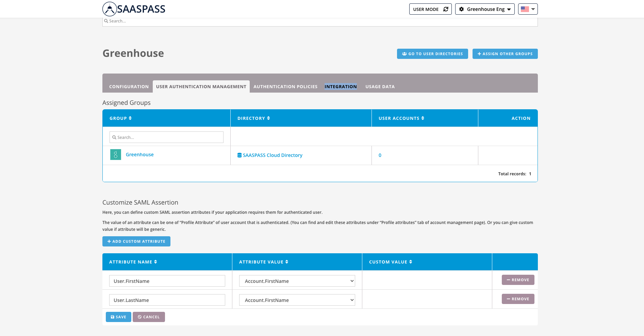Click the Greenhouse group app icon
The image size is (644, 336).
point(115,155)
